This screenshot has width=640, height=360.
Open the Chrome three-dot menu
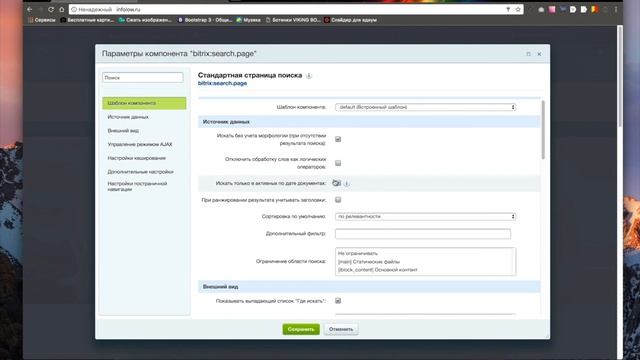coord(616,9)
